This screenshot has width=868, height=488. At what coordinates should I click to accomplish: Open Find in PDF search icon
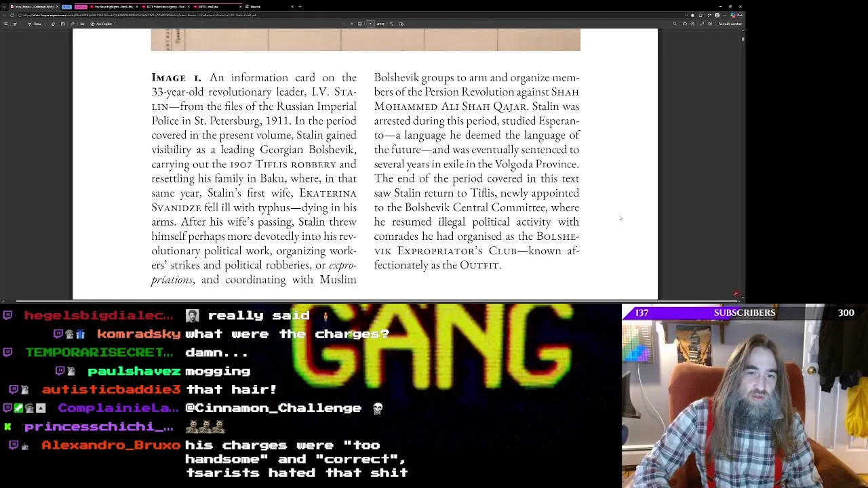675,24
